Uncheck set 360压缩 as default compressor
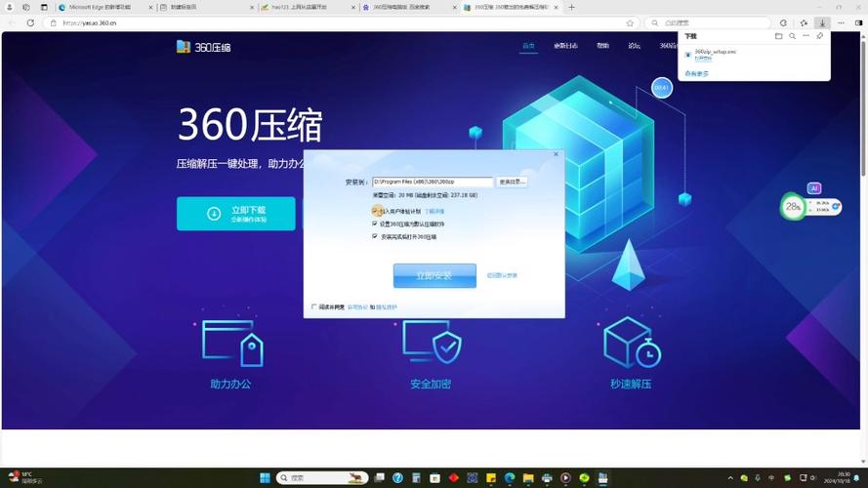 click(375, 224)
